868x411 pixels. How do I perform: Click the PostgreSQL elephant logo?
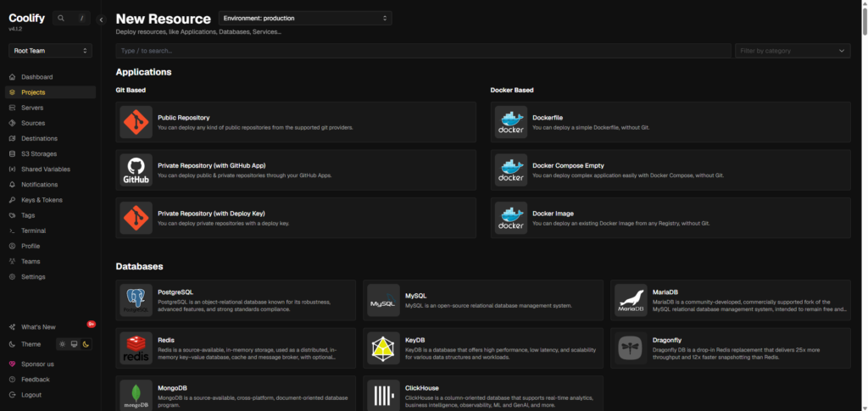pyautogui.click(x=136, y=300)
